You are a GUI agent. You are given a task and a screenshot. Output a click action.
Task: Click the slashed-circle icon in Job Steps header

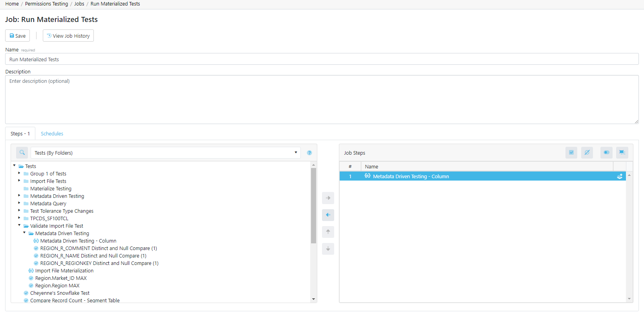(x=587, y=153)
